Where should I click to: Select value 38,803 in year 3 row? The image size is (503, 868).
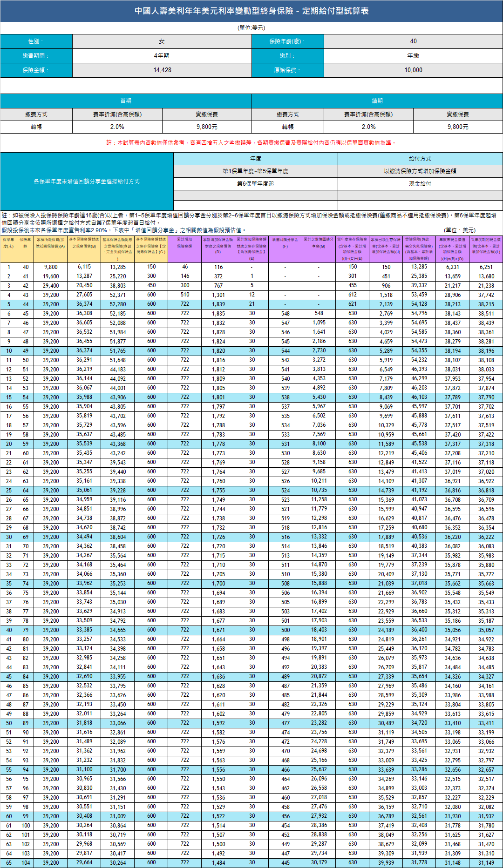pos(118,286)
